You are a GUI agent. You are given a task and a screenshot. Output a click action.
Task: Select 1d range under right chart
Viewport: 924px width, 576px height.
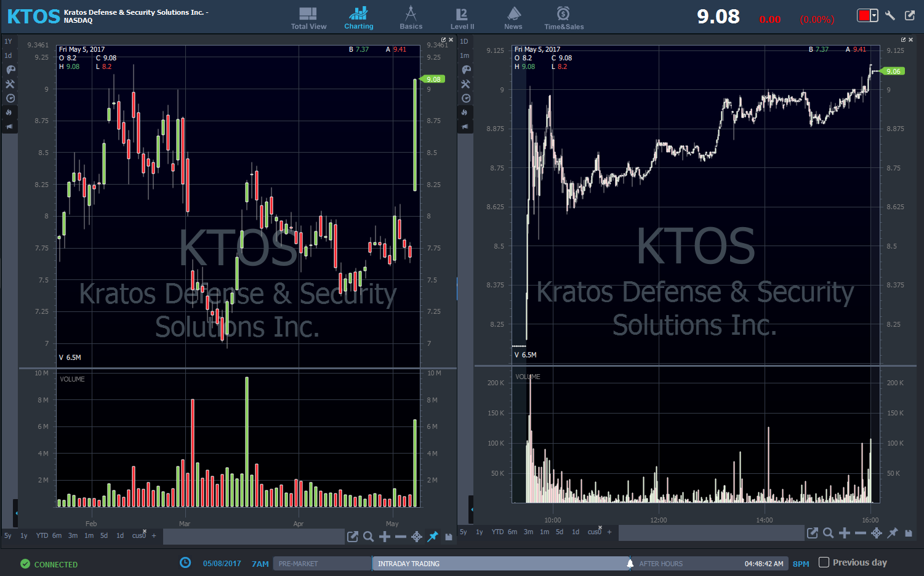pyautogui.click(x=576, y=532)
